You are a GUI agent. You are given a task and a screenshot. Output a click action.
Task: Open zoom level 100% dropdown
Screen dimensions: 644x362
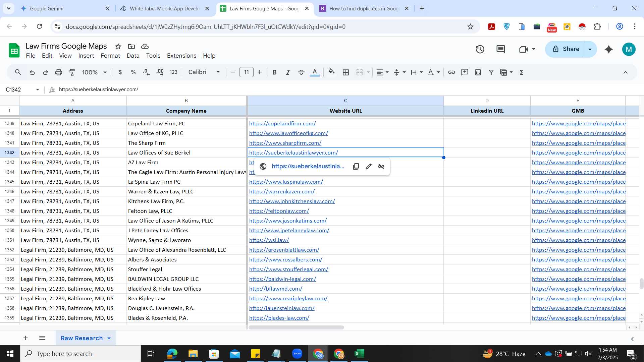[x=94, y=72]
